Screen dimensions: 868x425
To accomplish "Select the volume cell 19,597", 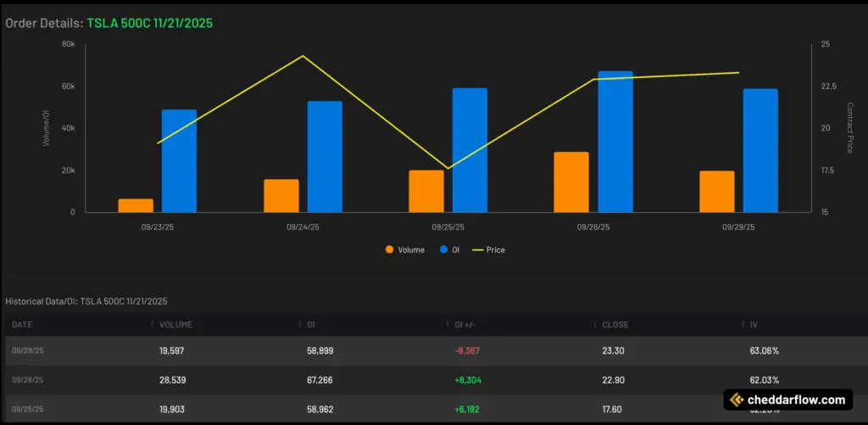I will pyautogui.click(x=172, y=350).
